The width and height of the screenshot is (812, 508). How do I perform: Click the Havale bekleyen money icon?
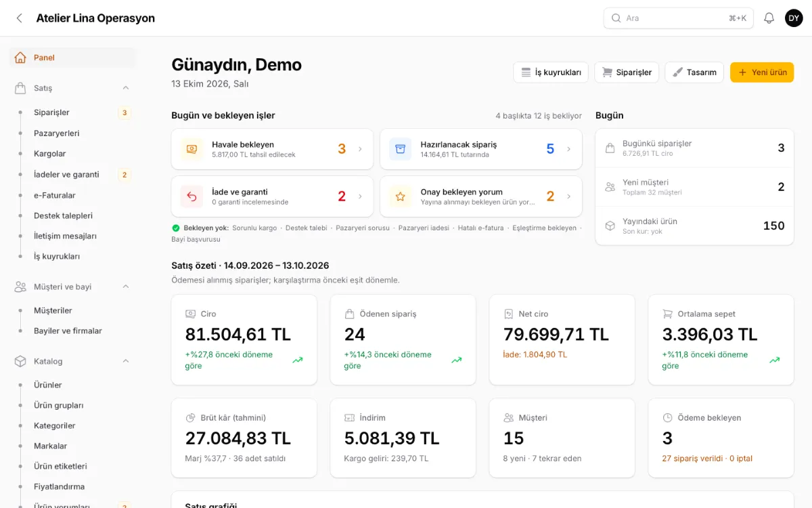(191, 149)
